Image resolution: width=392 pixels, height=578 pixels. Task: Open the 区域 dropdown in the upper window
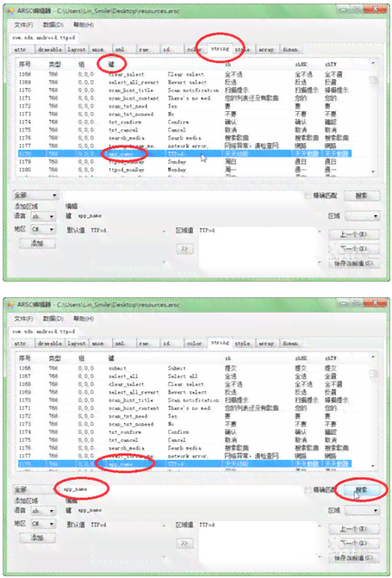tap(362, 216)
